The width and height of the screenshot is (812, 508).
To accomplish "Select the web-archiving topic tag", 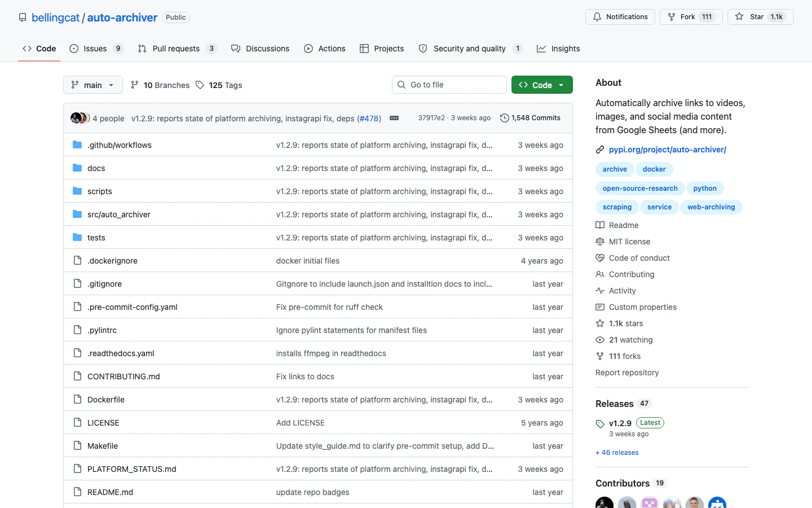I will [x=711, y=207].
